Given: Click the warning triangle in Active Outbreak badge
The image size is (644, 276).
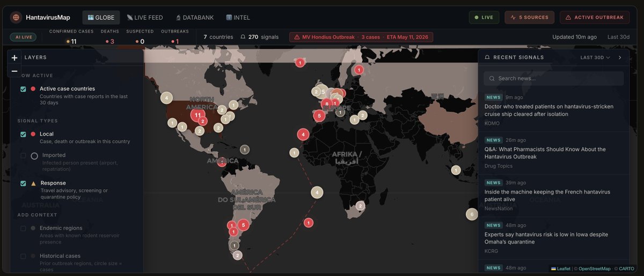Looking at the screenshot, I should [568, 17].
